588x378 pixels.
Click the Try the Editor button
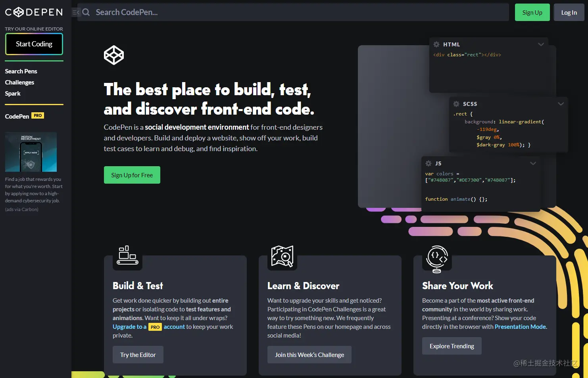138,355
